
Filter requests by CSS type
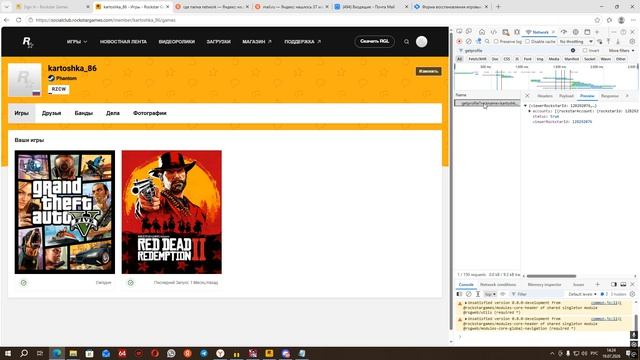pyautogui.click(x=507, y=59)
